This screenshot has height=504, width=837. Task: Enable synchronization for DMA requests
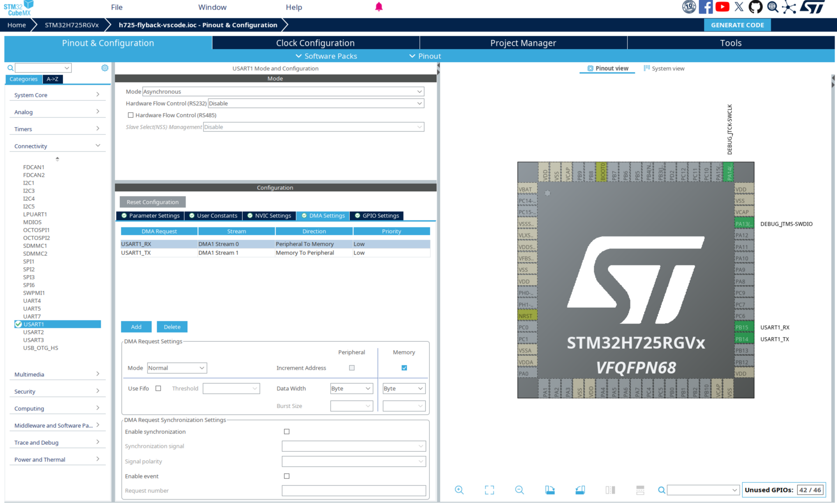(287, 431)
